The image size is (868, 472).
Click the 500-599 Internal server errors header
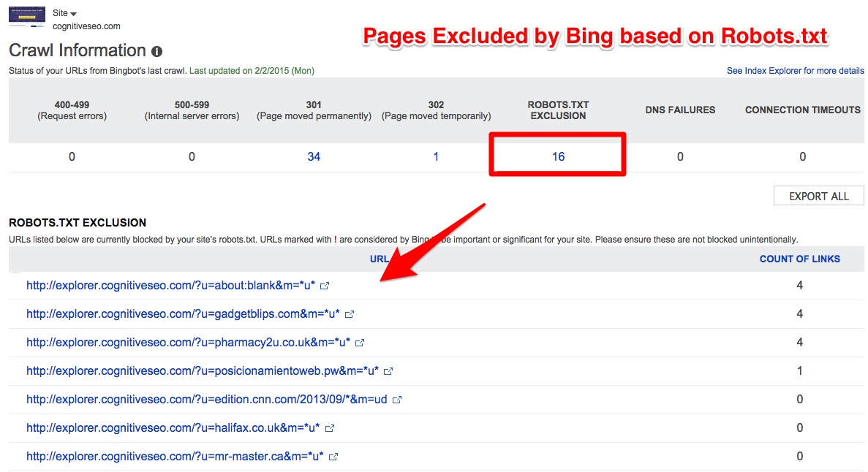point(192,110)
